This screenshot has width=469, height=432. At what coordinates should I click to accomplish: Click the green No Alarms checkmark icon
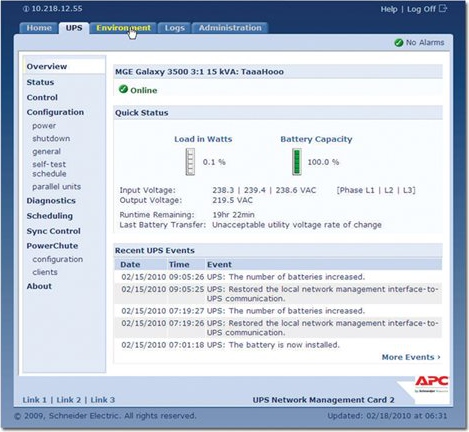(399, 43)
